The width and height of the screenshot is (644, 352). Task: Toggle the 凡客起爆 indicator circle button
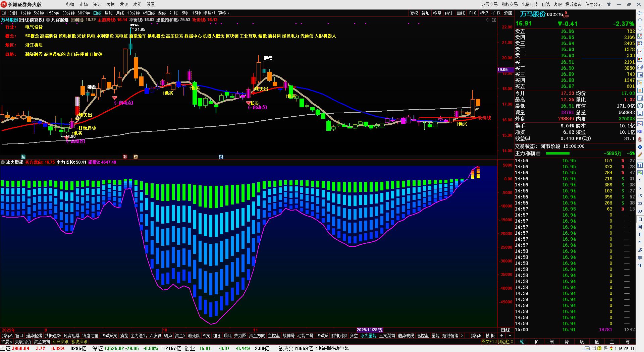(x=48, y=20)
